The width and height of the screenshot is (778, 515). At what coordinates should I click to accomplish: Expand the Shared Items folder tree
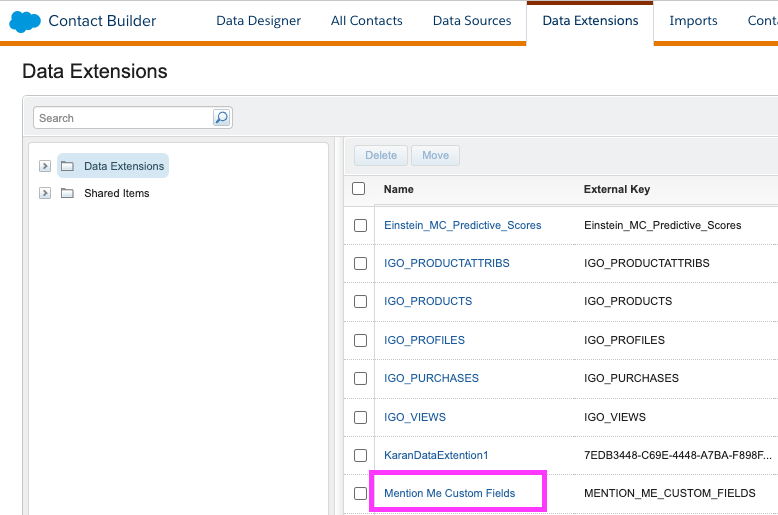tap(45, 193)
